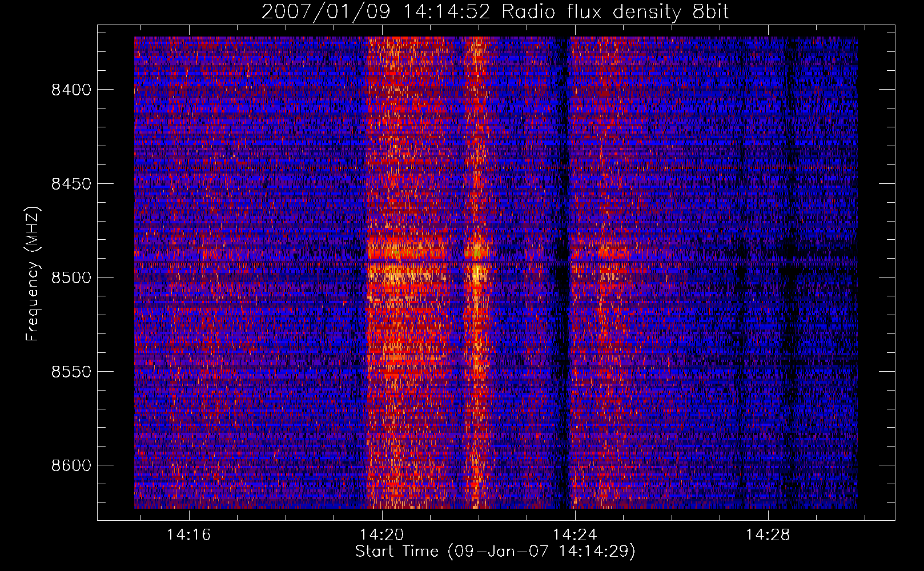
Task: Click the 14:28 time axis label
Action: pyautogui.click(x=768, y=535)
